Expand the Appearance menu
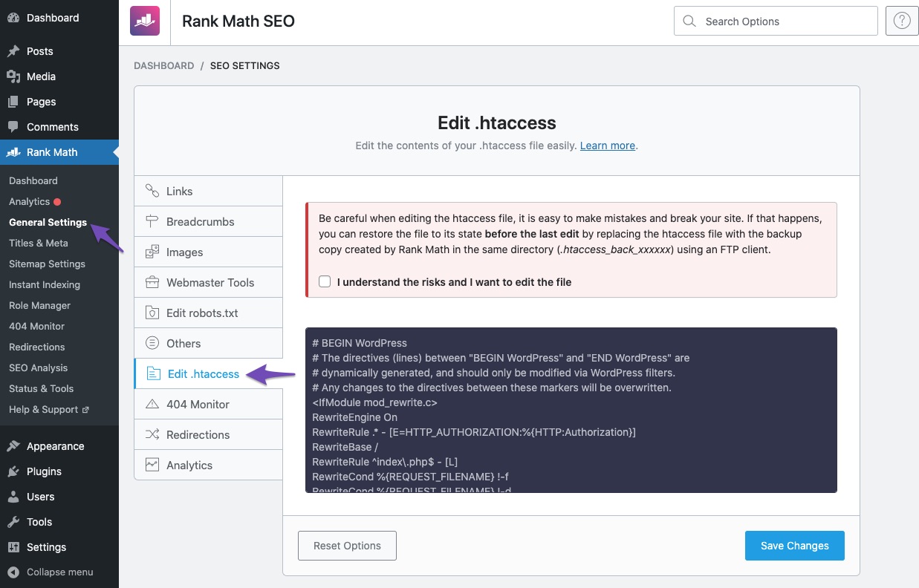Image resolution: width=919 pixels, height=588 pixels. pos(55,446)
